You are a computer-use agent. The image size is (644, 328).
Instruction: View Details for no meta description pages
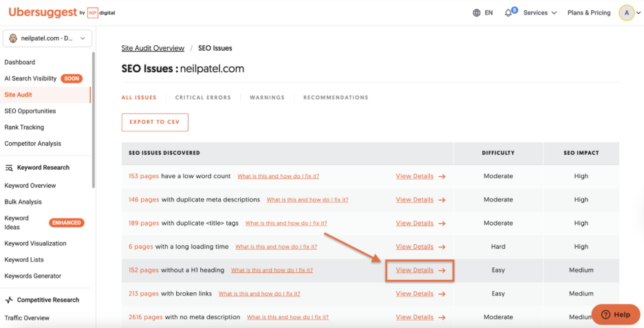coord(414,317)
